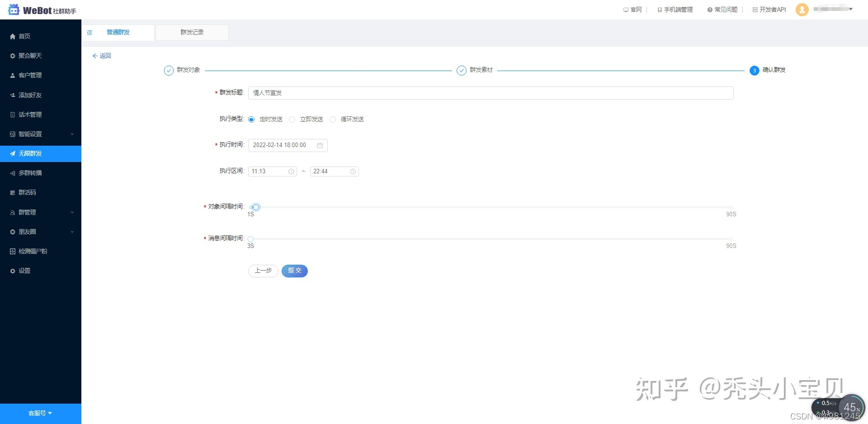This screenshot has width=868, height=424.
Task: Click the 对象间隔时间 slider track middle
Action: coord(491,207)
